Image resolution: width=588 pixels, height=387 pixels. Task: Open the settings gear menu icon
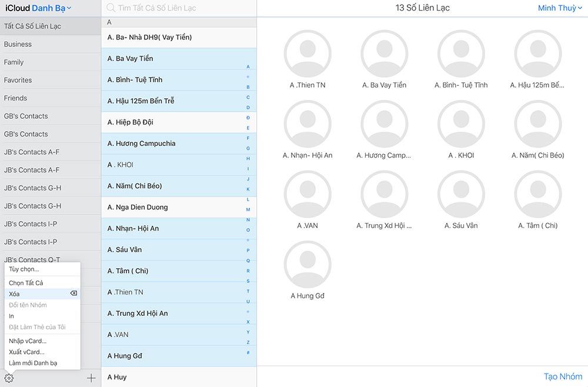9,378
